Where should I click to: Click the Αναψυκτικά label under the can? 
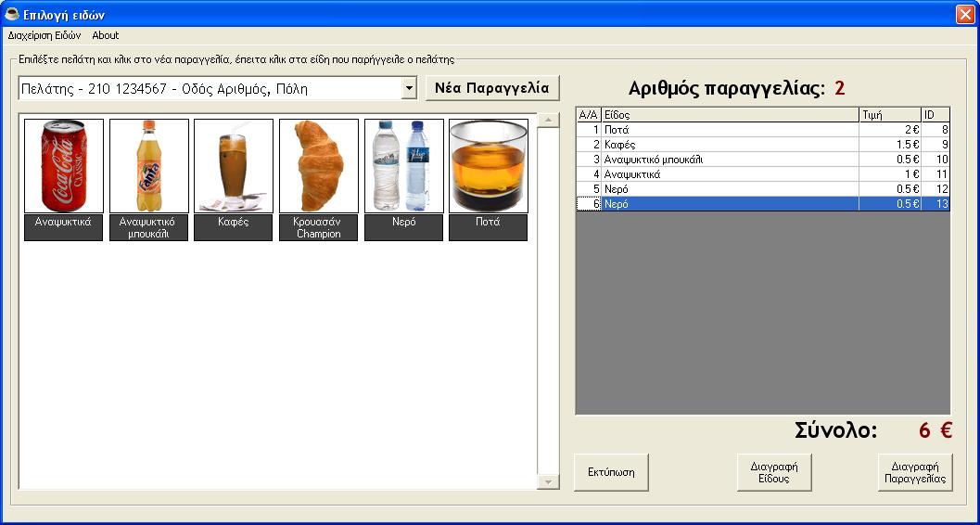point(64,227)
